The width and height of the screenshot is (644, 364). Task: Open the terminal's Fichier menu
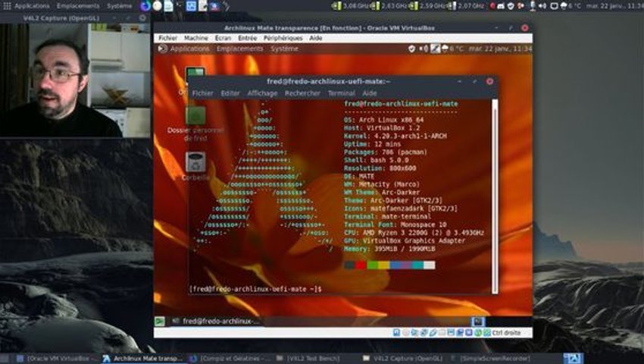click(203, 93)
